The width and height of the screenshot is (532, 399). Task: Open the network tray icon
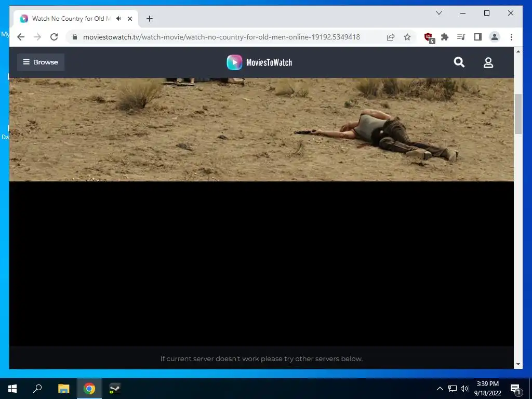tap(453, 389)
